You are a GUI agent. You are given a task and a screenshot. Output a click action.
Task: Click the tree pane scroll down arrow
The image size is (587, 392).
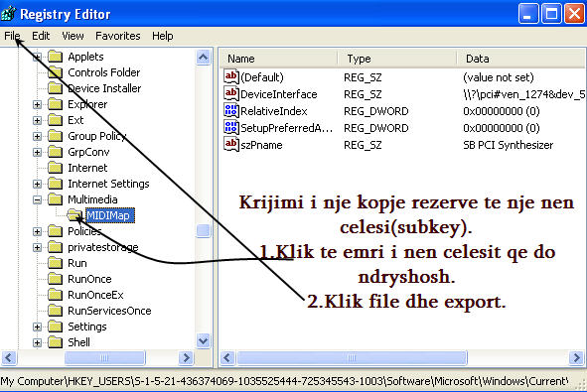(203, 341)
